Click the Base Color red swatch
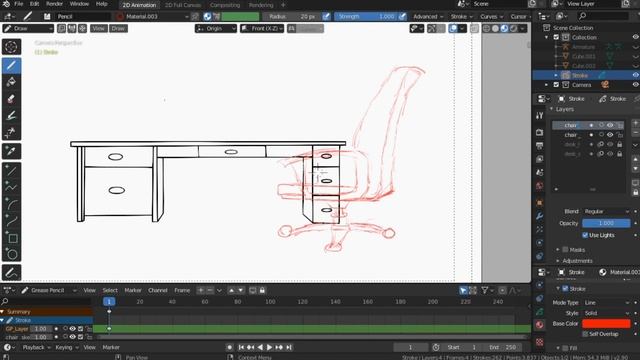This screenshot has height=360, width=640. click(x=606, y=324)
